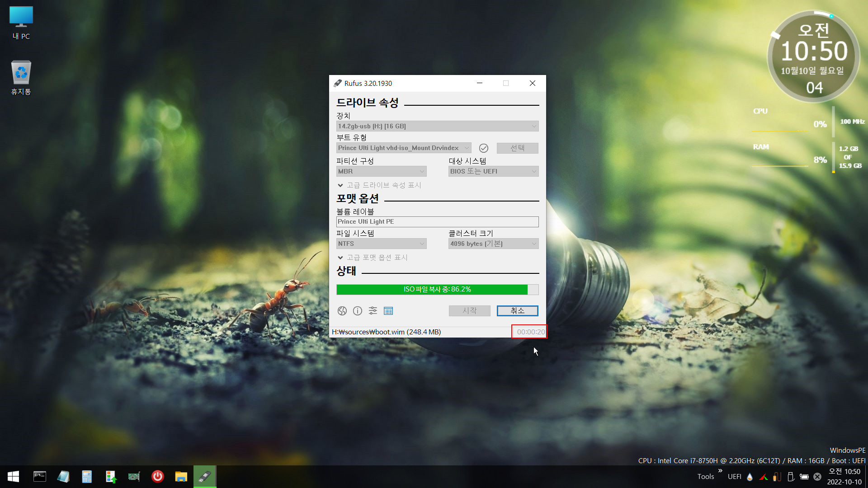Click the ISO checksum checkmark icon
The image size is (868, 488).
(x=484, y=148)
